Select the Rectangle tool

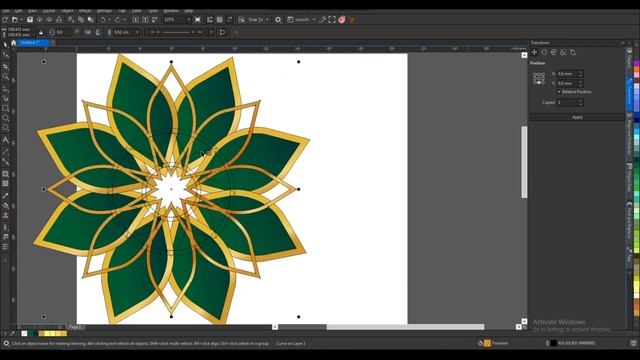point(5,108)
